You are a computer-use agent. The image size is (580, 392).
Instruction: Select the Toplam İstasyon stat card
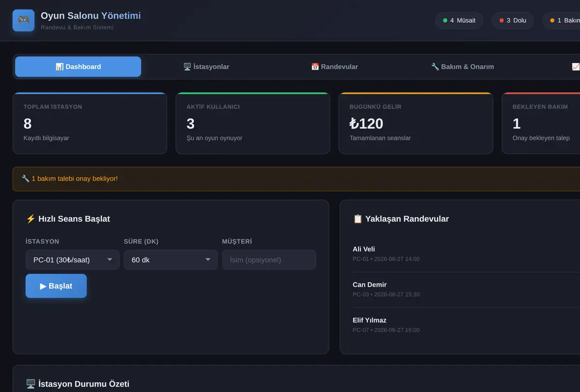tap(90, 123)
